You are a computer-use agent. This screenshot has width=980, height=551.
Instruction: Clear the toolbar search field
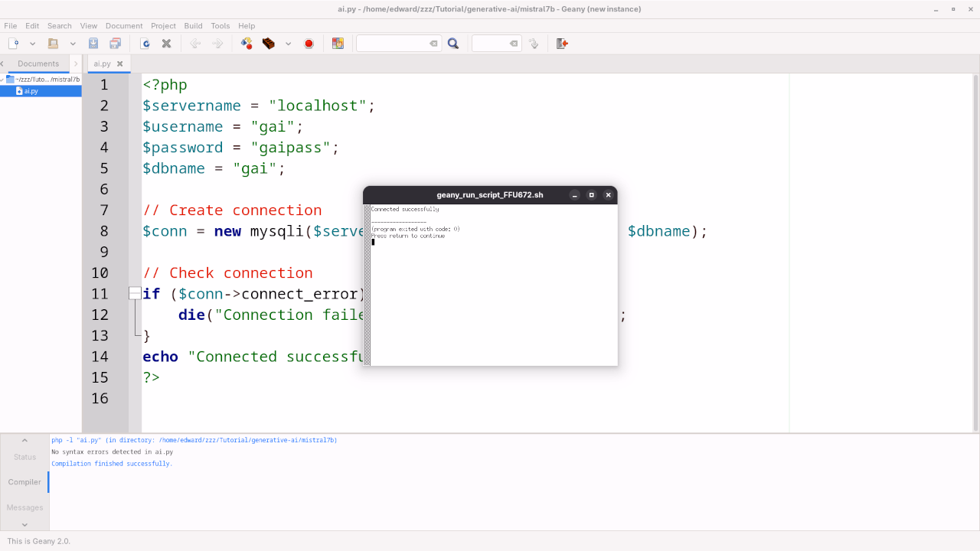click(433, 44)
